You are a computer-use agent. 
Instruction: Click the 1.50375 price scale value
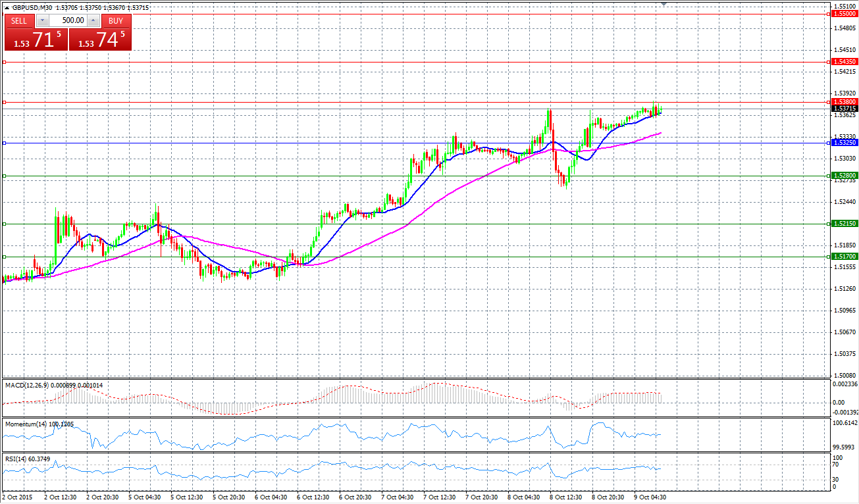[844, 353]
